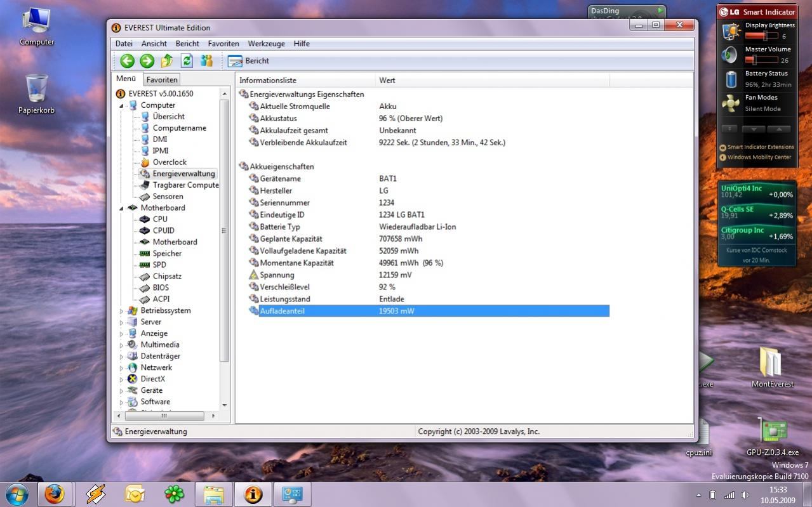Select the Geräte tree node
This screenshot has width=812, height=507.
pyautogui.click(x=151, y=391)
